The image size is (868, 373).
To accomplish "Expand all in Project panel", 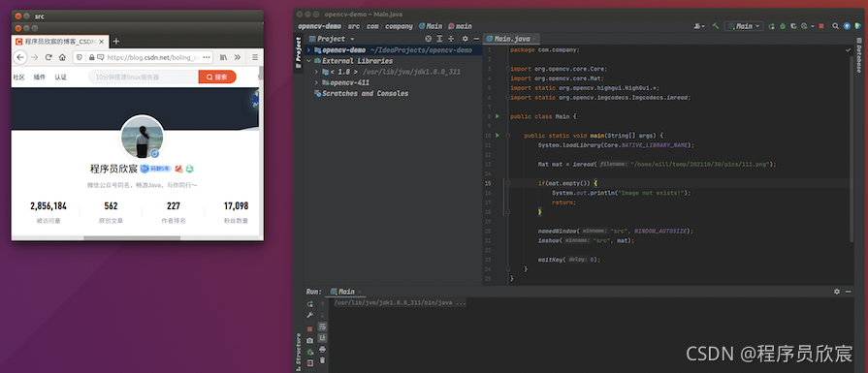I will [439, 39].
